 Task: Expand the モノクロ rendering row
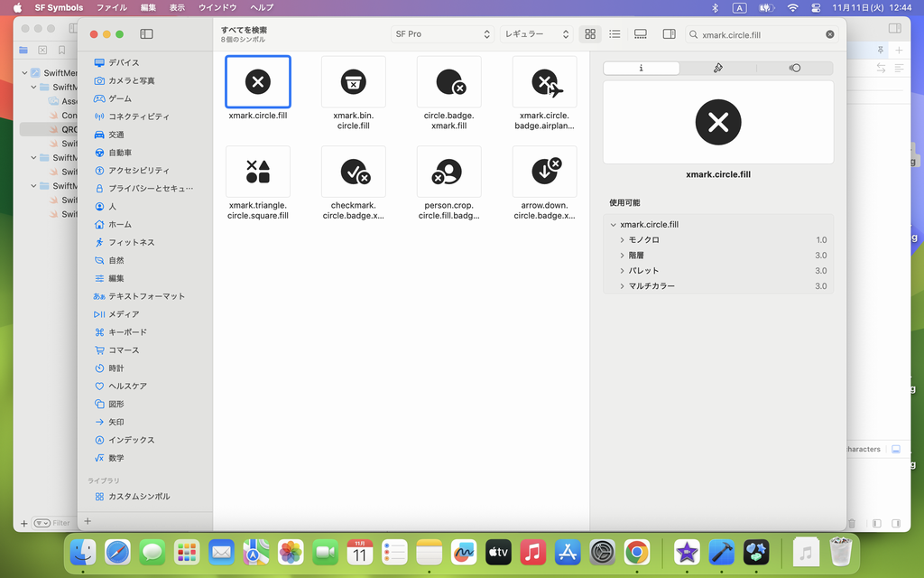(623, 240)
